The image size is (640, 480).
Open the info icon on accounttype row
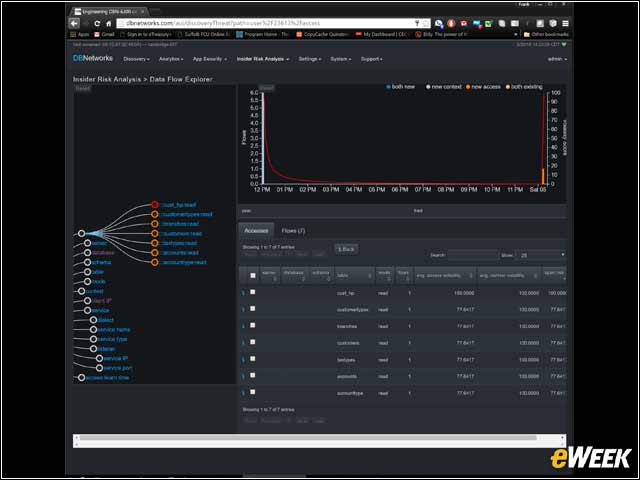(x=244, y=393)
